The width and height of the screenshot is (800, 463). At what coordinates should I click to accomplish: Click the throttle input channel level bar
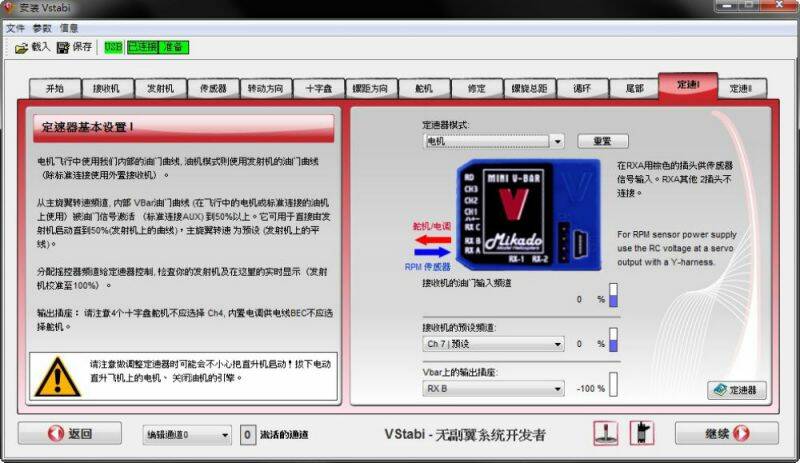pos(613,295)
